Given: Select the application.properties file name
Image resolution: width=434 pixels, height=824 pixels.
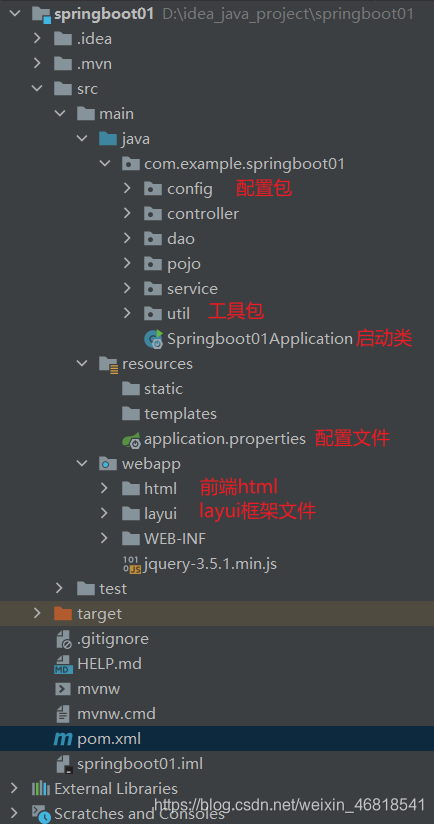Looking at the screenshot, I should click(x=225, y=439).
